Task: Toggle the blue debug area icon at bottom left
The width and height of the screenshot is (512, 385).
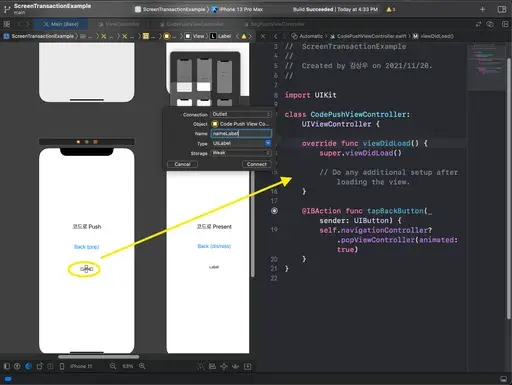Action: click(x=8, y=379)
